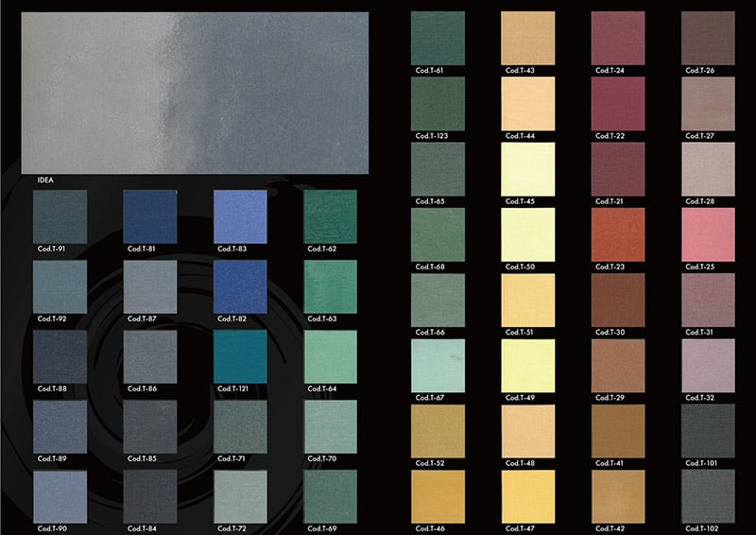This screenshot has height=535, width=756.
Task: Choose the green Cod.T-63 swatch
Action: click(x=330, y=287)
